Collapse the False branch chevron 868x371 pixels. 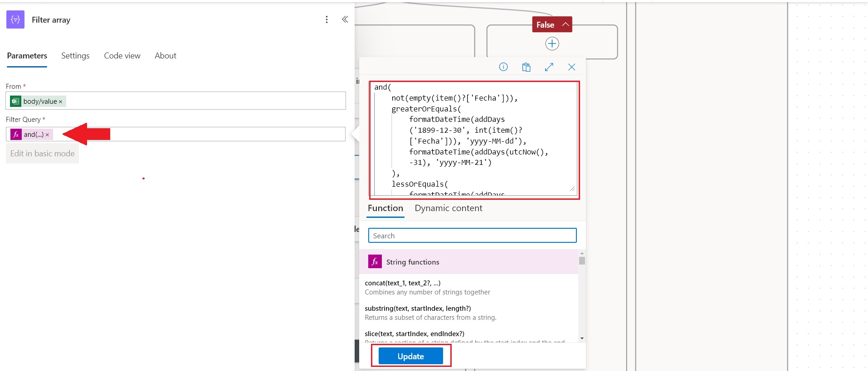point(565,24)
